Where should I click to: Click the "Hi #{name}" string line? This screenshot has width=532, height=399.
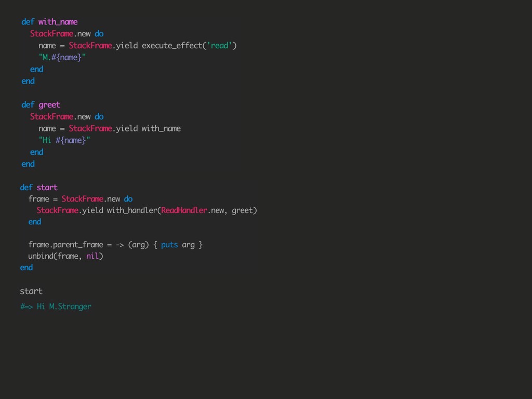click(x=64, y=140)
